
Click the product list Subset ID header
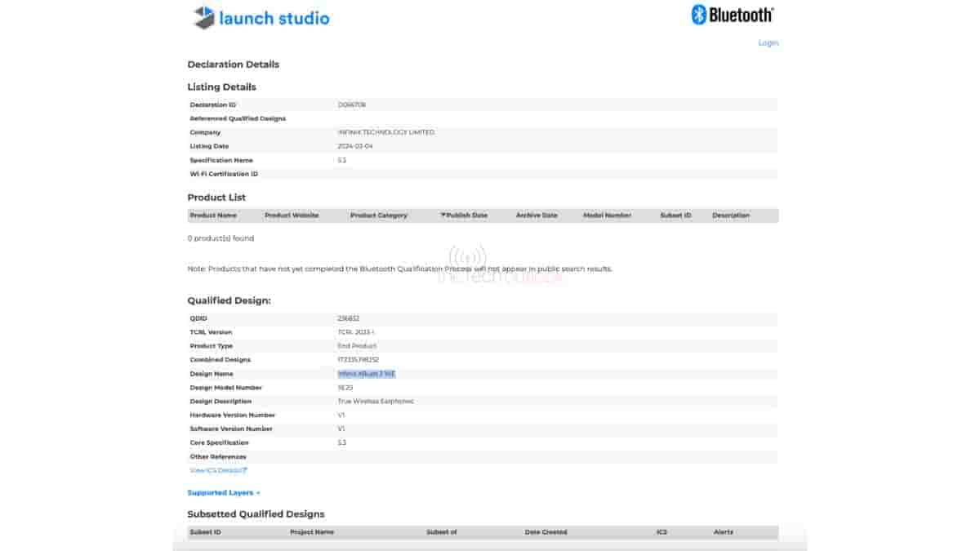[x=675, y=216]
